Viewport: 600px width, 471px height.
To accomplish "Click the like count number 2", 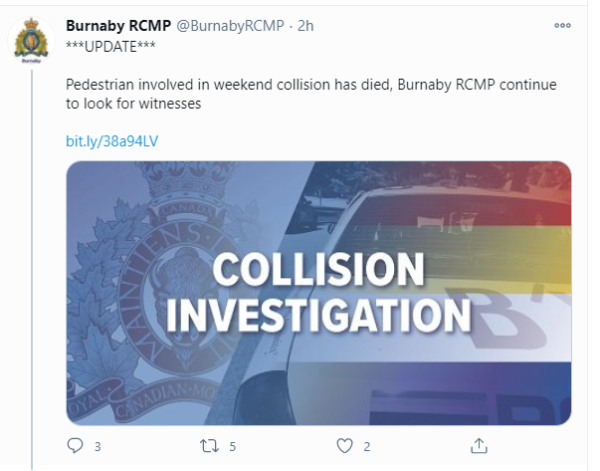I will [x=368, y=445].
